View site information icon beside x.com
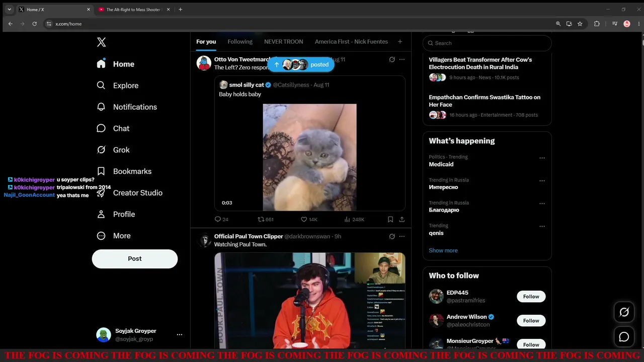 [49, 24]
